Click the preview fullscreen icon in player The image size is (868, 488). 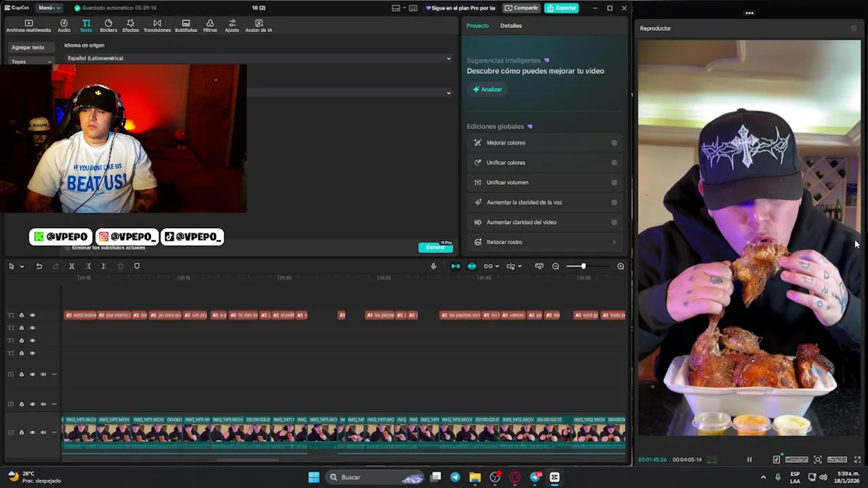857,460
